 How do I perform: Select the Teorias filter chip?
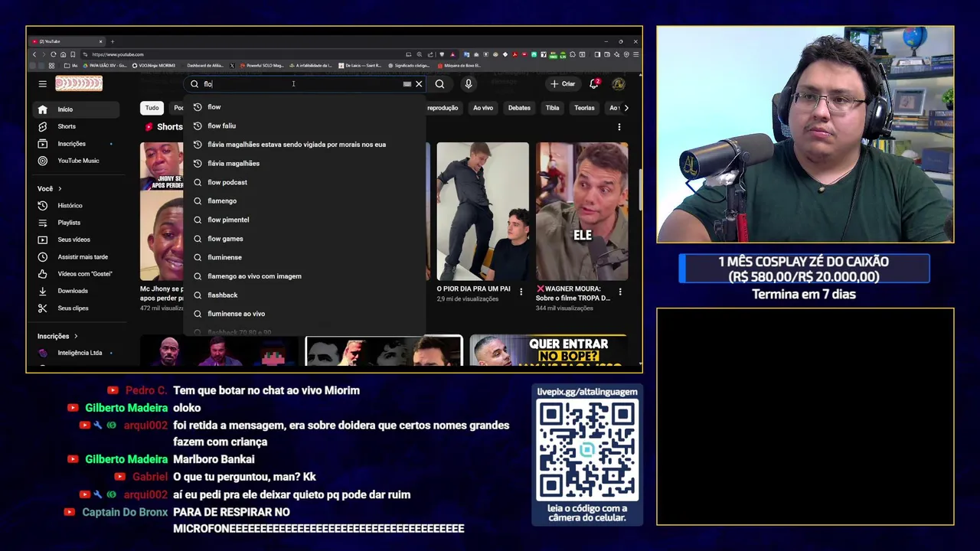584,108
